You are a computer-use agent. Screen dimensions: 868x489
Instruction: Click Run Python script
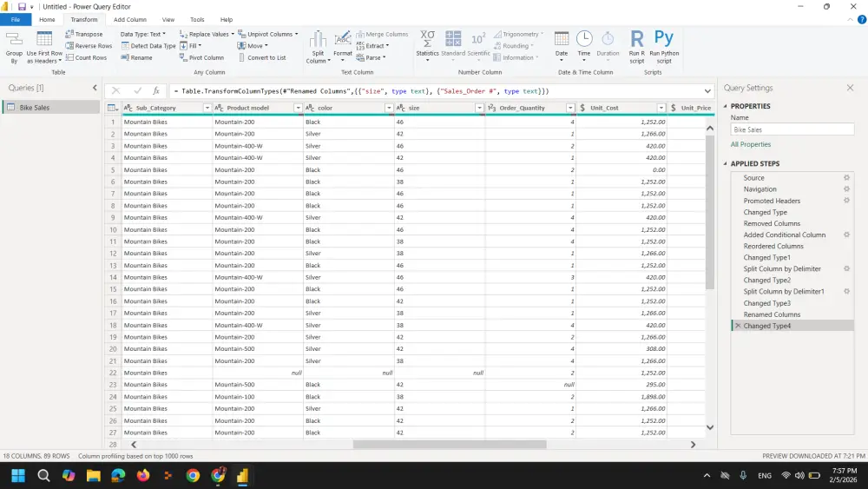coord(664,48)
